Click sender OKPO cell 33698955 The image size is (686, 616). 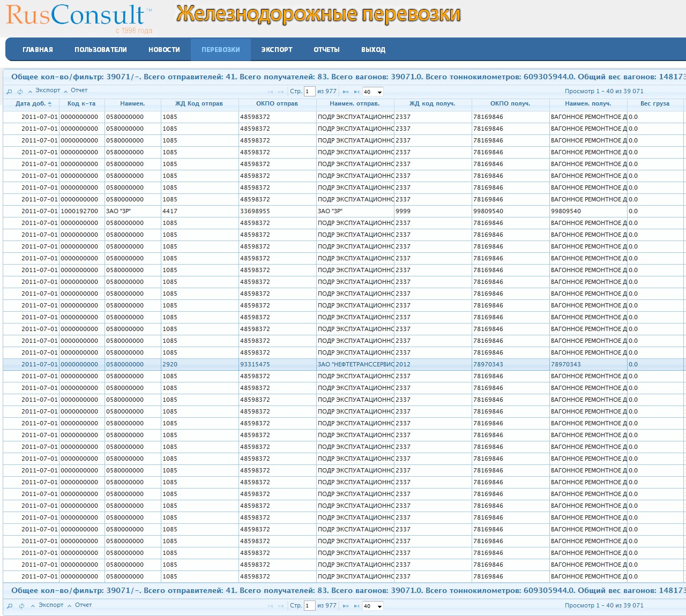(277, 211)
